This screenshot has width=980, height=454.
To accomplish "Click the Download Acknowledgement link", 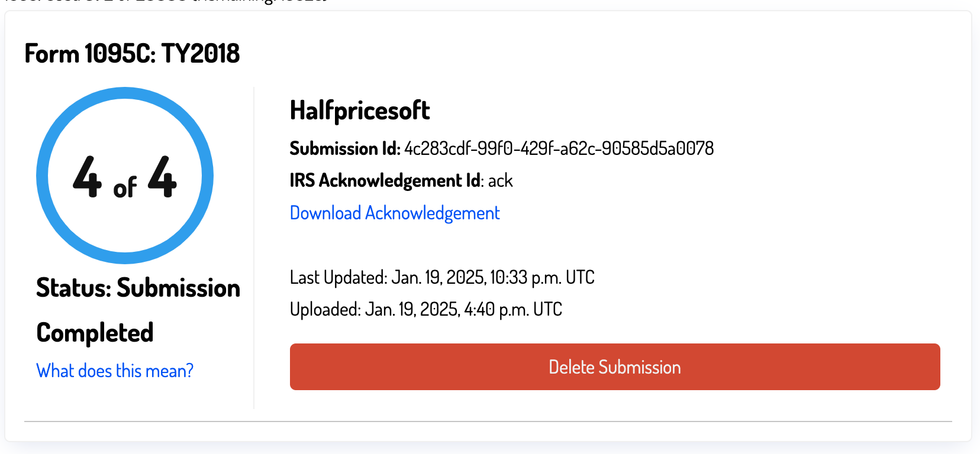I will [x=394, y=212].
